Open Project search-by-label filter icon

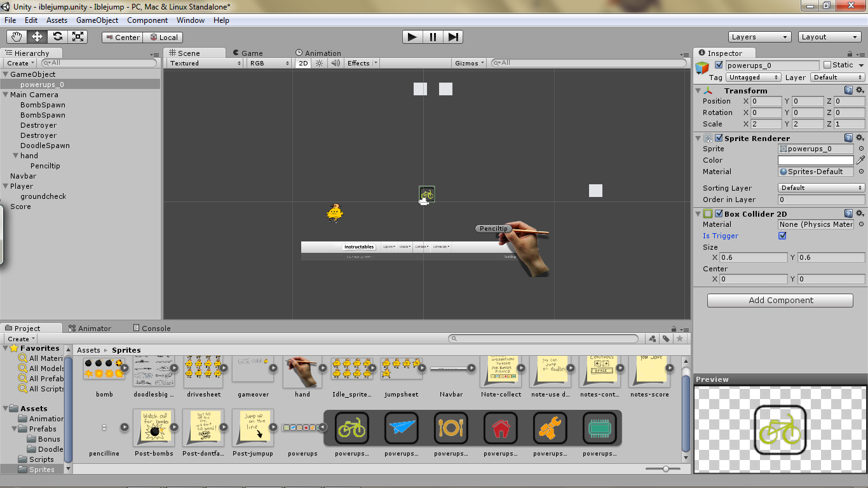tap(666, 339)
